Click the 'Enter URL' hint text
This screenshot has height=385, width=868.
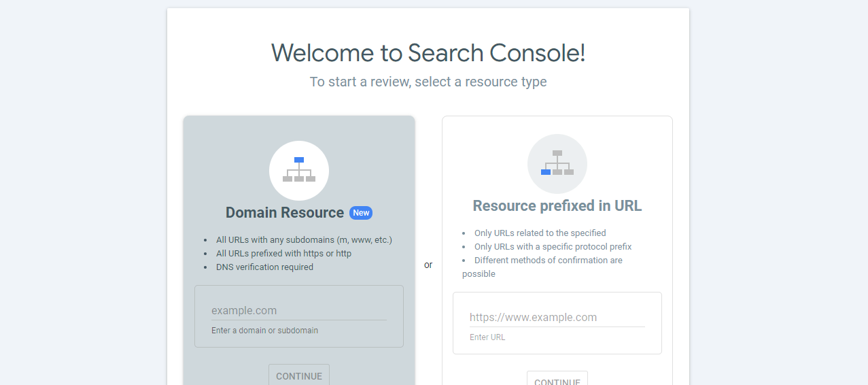487,337
